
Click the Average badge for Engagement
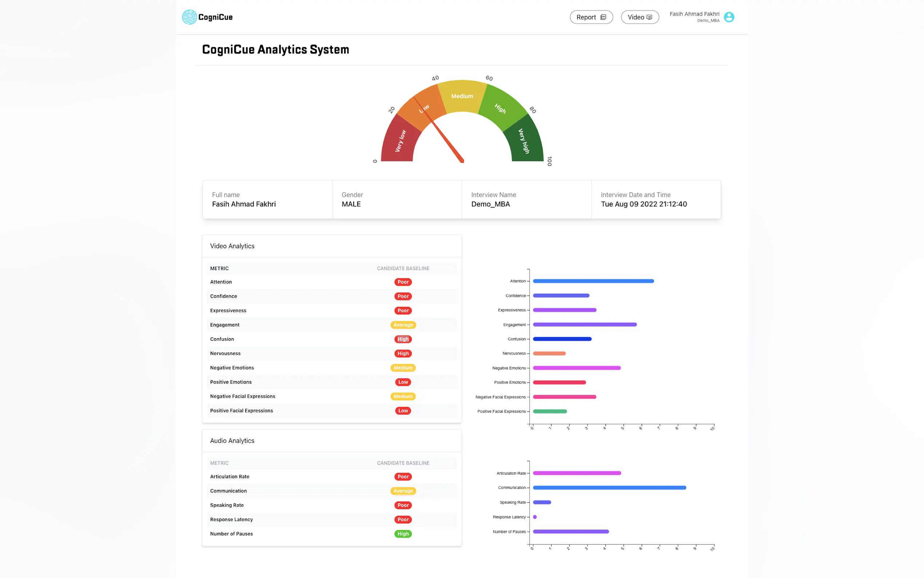click(403, 325)
